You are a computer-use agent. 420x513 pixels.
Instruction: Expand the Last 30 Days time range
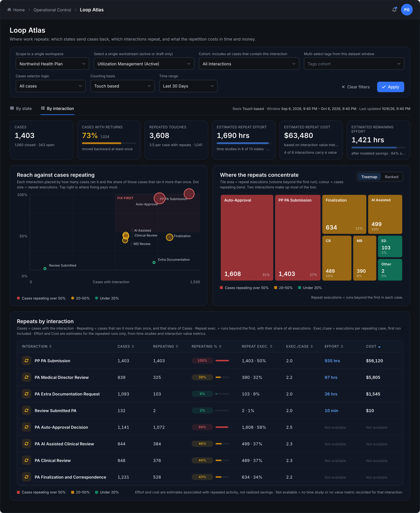[188, 86]
